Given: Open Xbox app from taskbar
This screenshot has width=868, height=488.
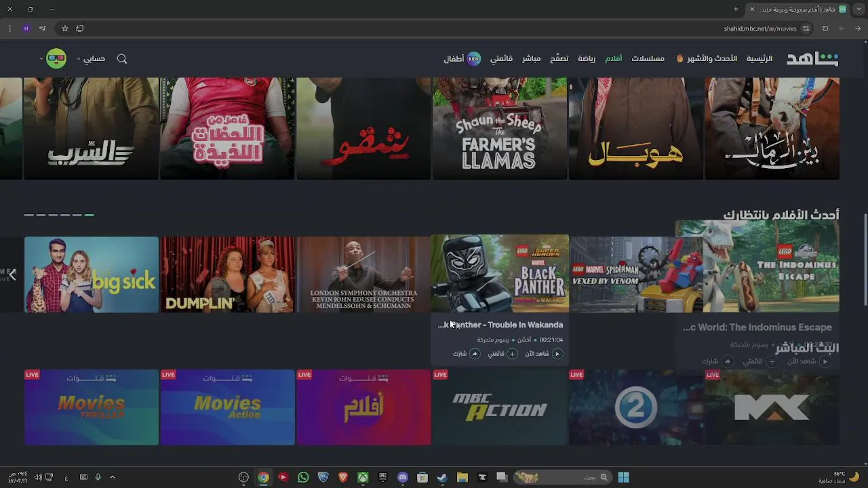Looking at the screenshot, I should coord(363,477).
